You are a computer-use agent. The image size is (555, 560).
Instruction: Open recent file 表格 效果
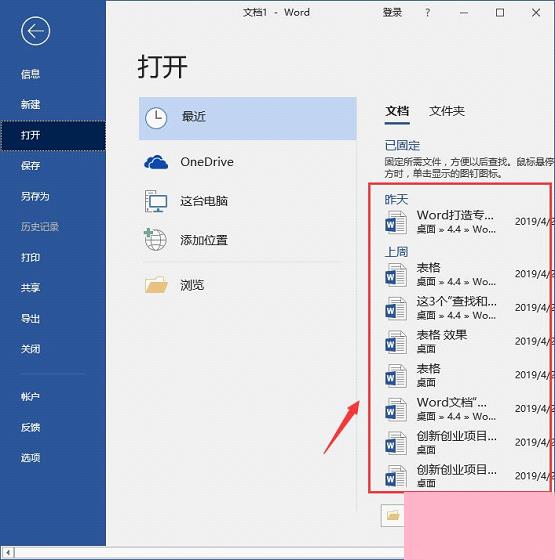coord(442,335)
